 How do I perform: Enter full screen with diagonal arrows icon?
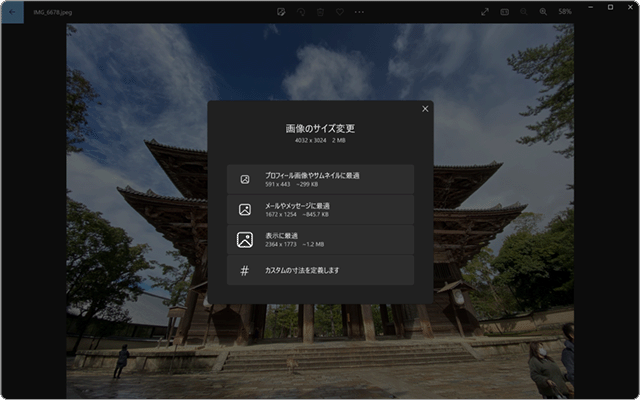tap(485, 12)
